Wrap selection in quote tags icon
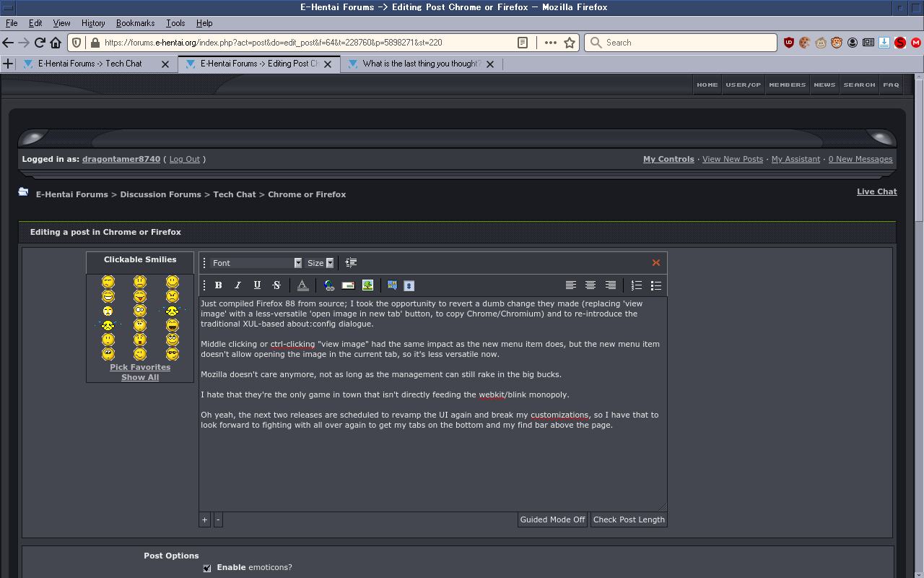924x578 pixels. [x=392, y=285]
